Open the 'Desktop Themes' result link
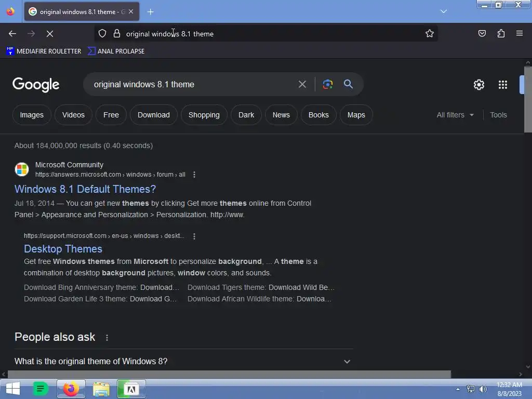The height and width of the screenshot is (399, 532). (63, 249)
